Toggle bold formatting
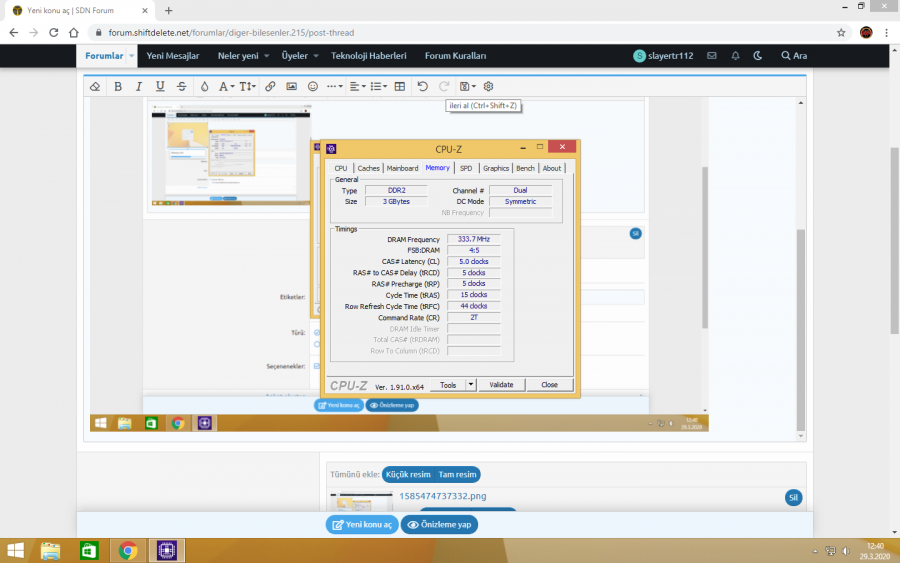This screenshot has height=563, width=900. pos(117,87)
